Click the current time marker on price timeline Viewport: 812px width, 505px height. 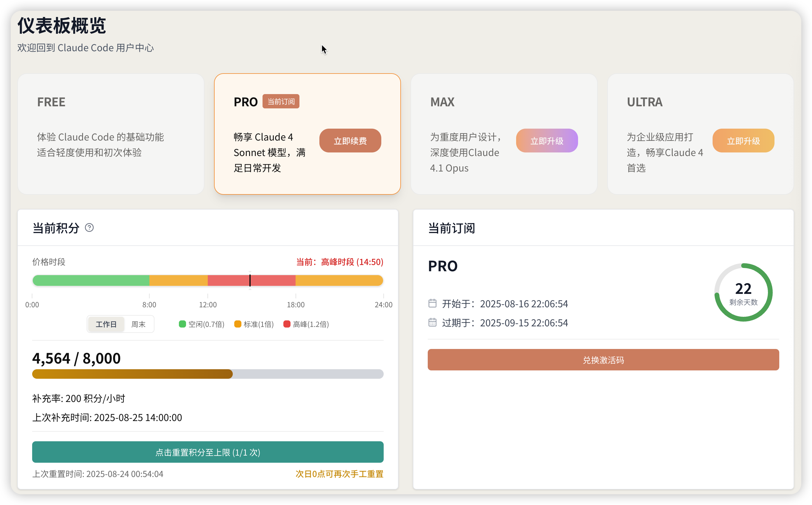click(250, 280)
